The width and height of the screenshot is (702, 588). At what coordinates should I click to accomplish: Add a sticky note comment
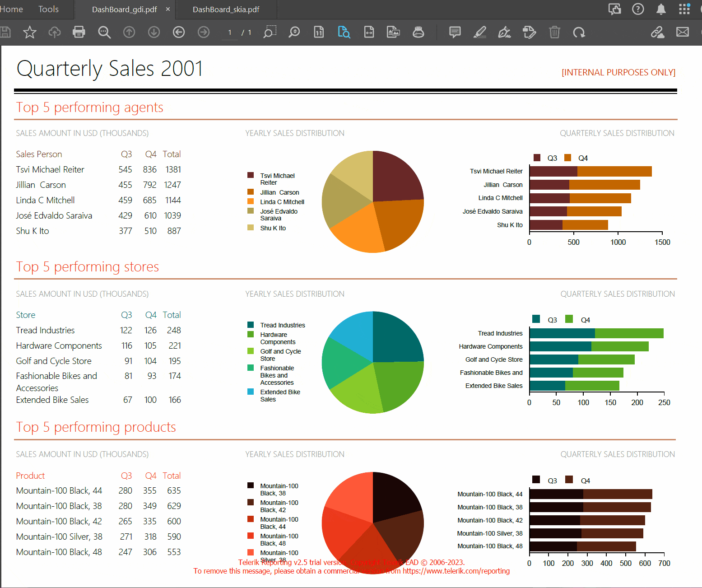pos(455,32)
